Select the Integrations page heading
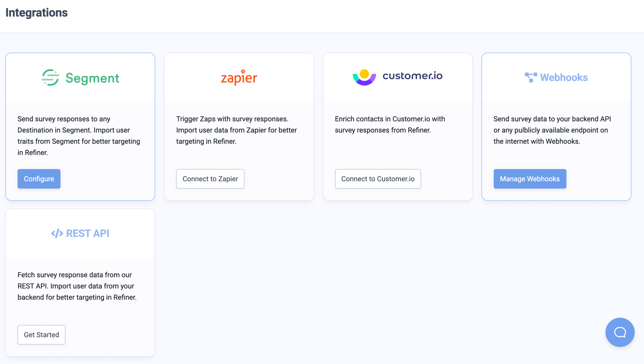The width and height of the screenshot is (644, 364). (36, 13)
